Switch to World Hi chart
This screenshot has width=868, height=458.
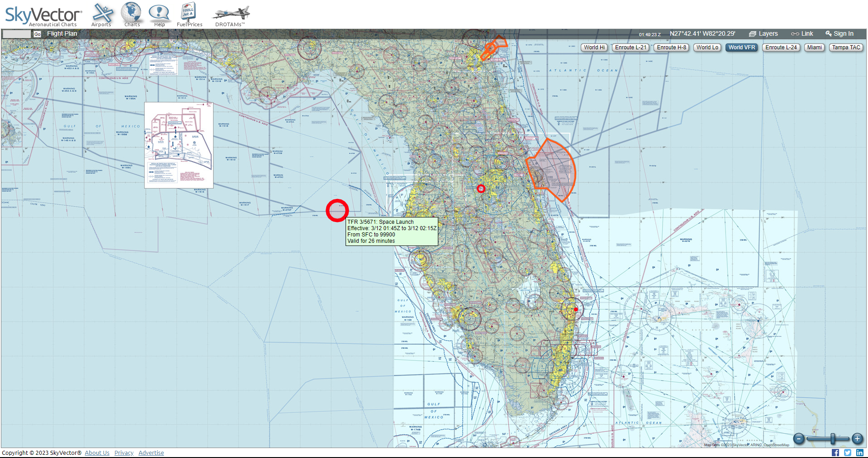pyautogui.click(x=594, y=47)
